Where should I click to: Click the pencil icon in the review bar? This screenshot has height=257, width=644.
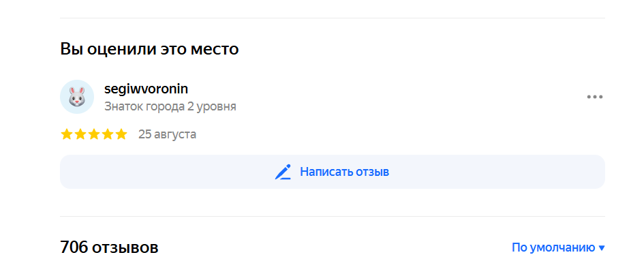283,172
